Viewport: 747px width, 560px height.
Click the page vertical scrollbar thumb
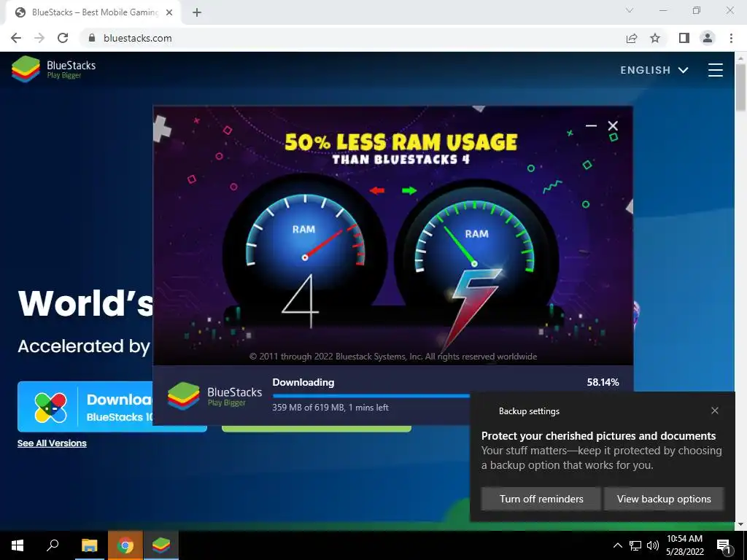click(x=740, y=87)
